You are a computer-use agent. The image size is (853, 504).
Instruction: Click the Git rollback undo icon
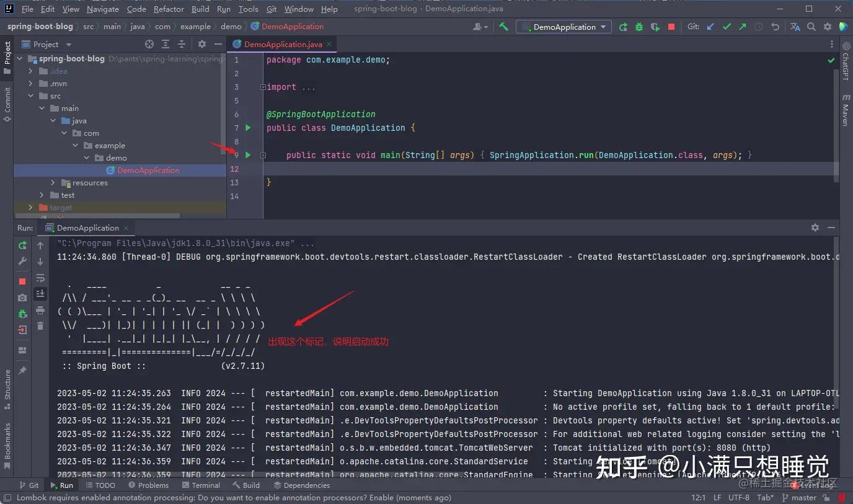coord(775,27)
